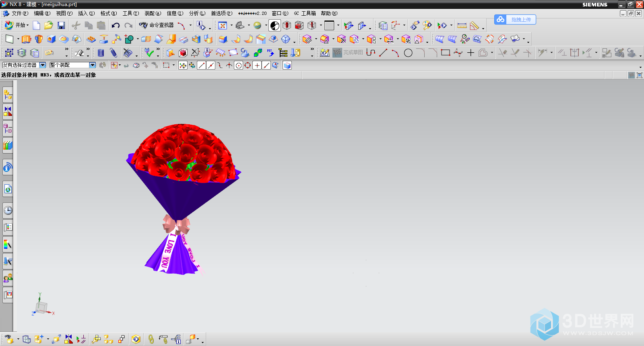Click the Fit view icon
644x346 pixels.
pos(223,25)
